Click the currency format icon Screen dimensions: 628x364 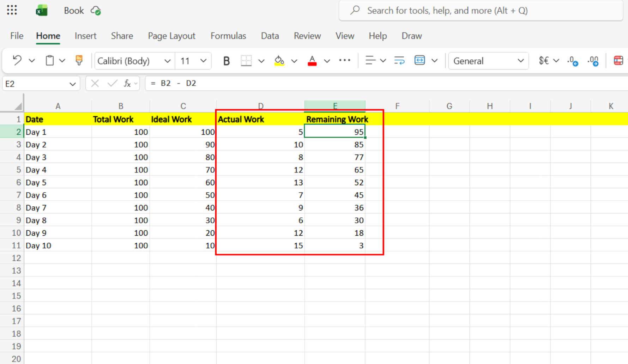544,61
